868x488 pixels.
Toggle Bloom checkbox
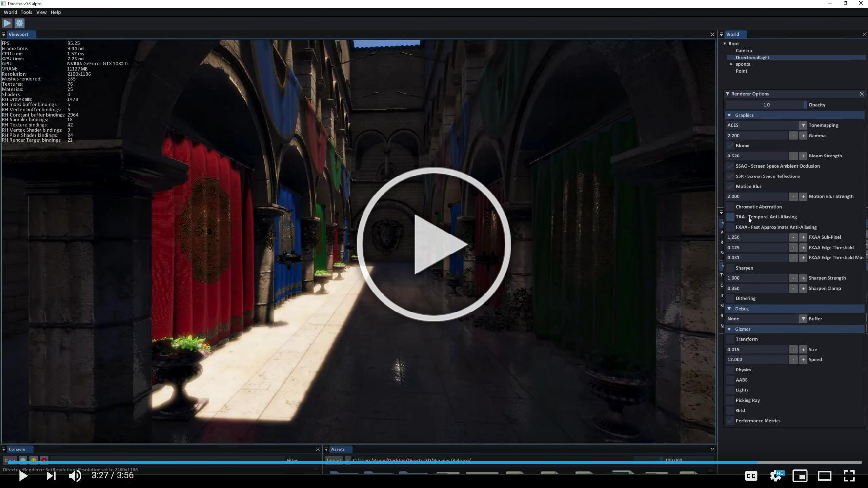coord(730,146)
